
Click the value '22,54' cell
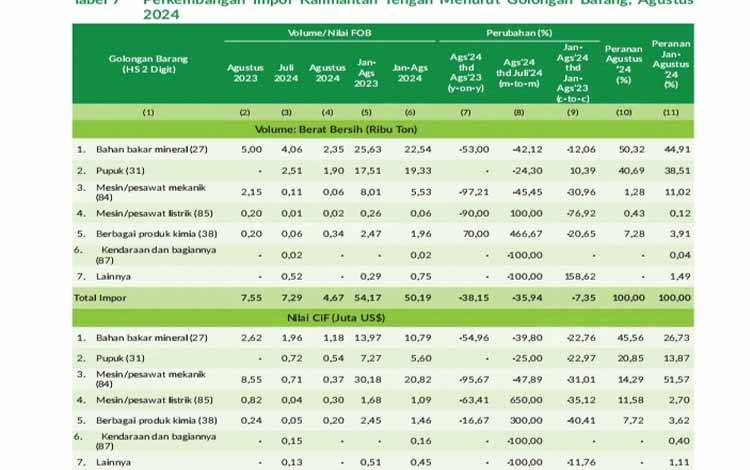418,149
